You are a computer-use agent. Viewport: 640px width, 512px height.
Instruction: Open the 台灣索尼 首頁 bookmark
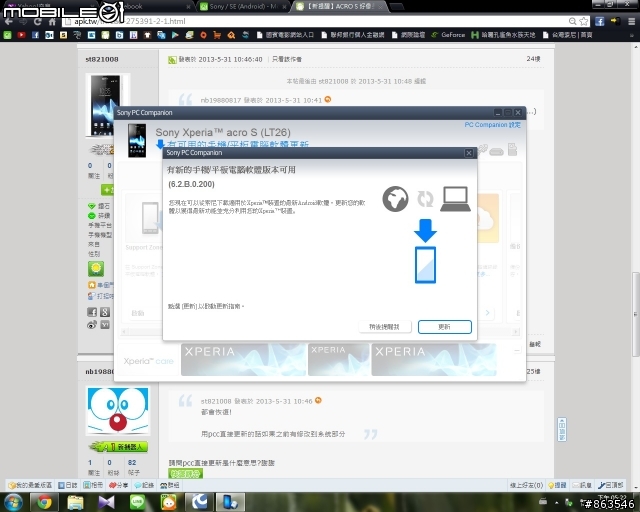pos(567,35)
